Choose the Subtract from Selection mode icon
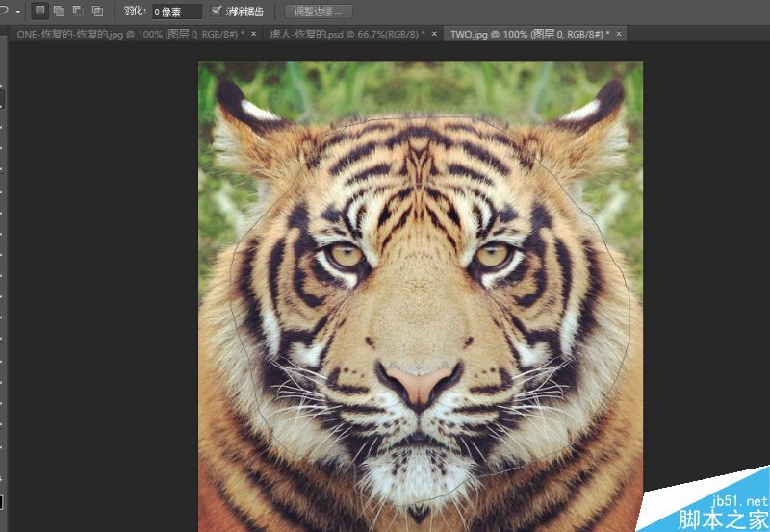The height and width of the screenshot is (532, 770). [78, 11]
